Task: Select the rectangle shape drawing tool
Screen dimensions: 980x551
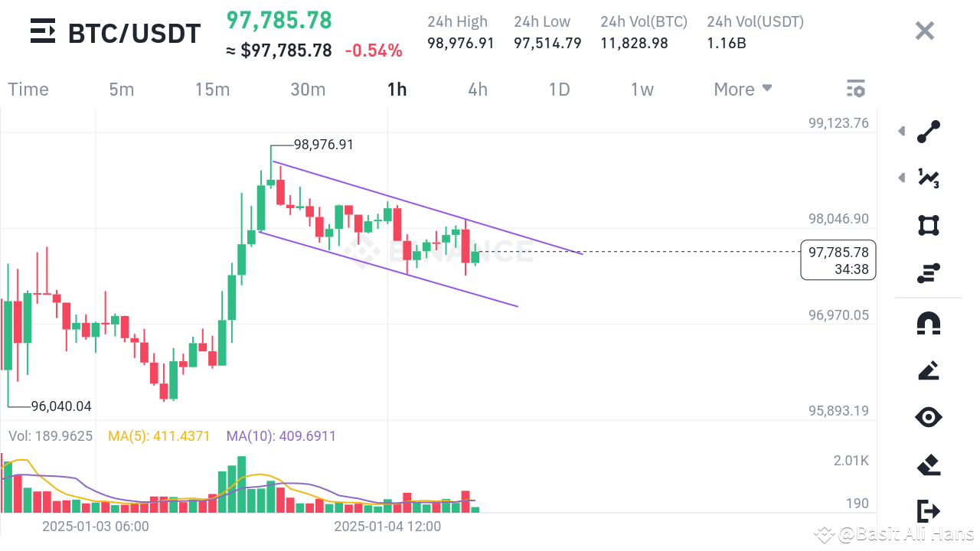Action: pos(929,225)
